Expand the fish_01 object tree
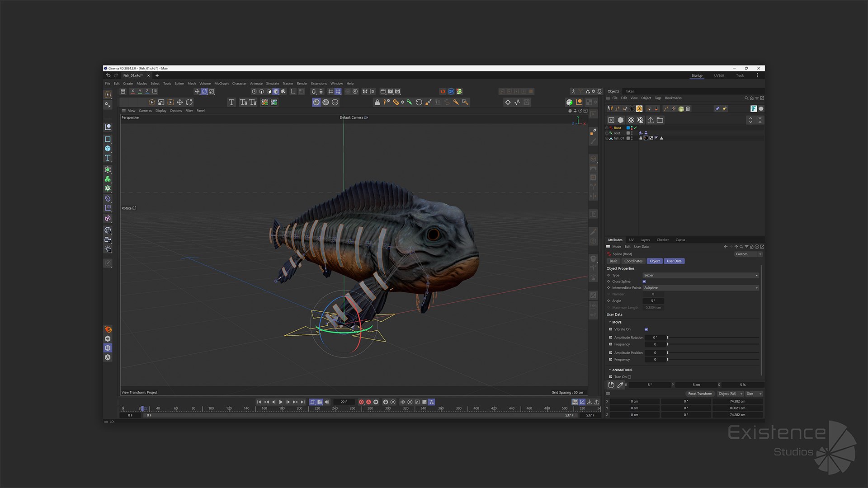This screenshot has width=868, height=488. [607, 138]
